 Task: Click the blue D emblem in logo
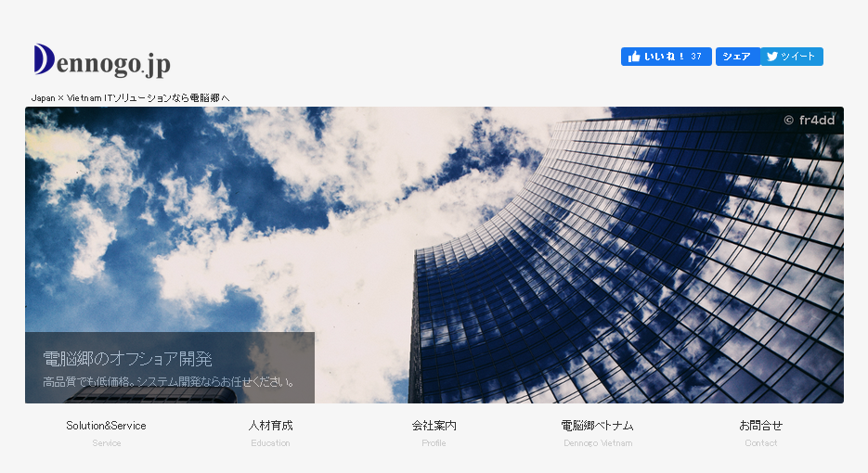click(x=43, y=59)
